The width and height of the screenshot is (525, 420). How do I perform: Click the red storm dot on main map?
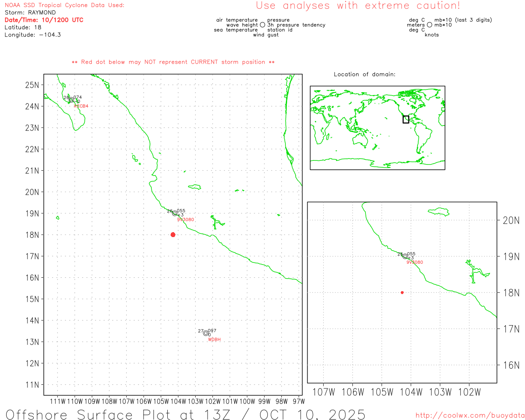pos(173,235)
